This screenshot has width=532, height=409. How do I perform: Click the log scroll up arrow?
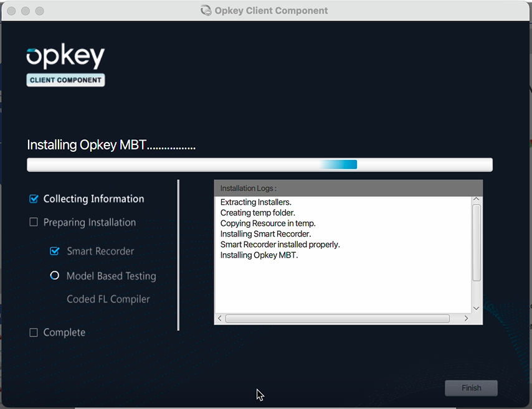coord(476,199)
